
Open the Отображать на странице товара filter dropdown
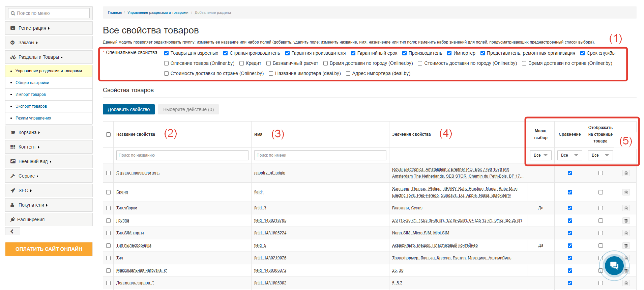pos(601,155)
